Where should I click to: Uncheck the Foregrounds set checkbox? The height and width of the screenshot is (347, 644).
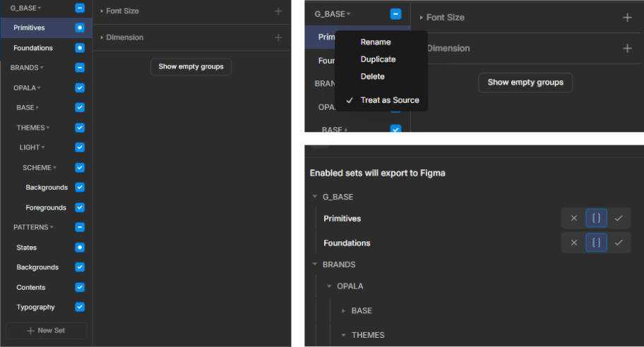[x=80, y=207]
